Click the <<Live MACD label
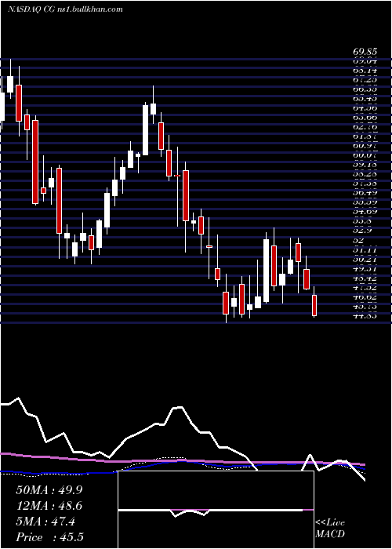Screen dimensions: 392x549 pyautogui.click(x=330, y=529)
